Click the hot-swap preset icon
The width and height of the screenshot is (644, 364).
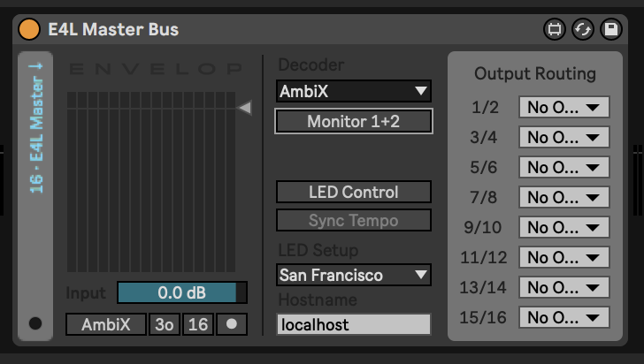pyautogui.click(x=582, y=29)
